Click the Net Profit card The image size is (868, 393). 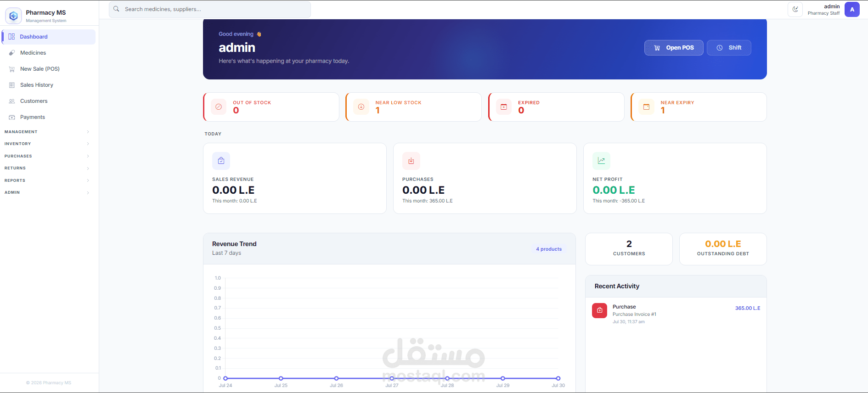coord(675,178)
